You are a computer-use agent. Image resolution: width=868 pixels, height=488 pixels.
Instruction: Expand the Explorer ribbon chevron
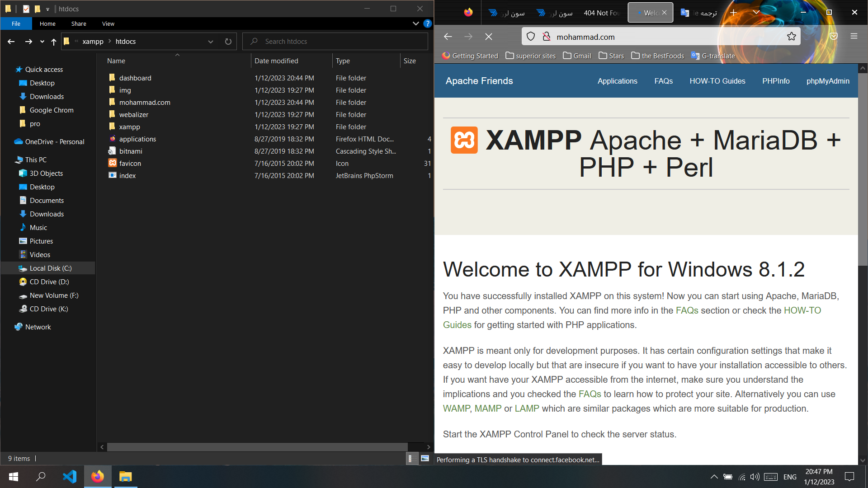click(x=415, y=23)
